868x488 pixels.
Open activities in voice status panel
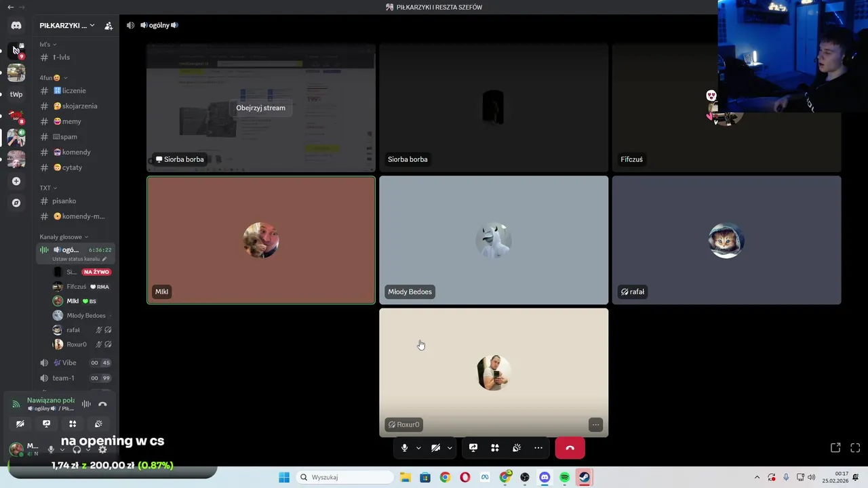pyautogui.click(x=73, y=424)
